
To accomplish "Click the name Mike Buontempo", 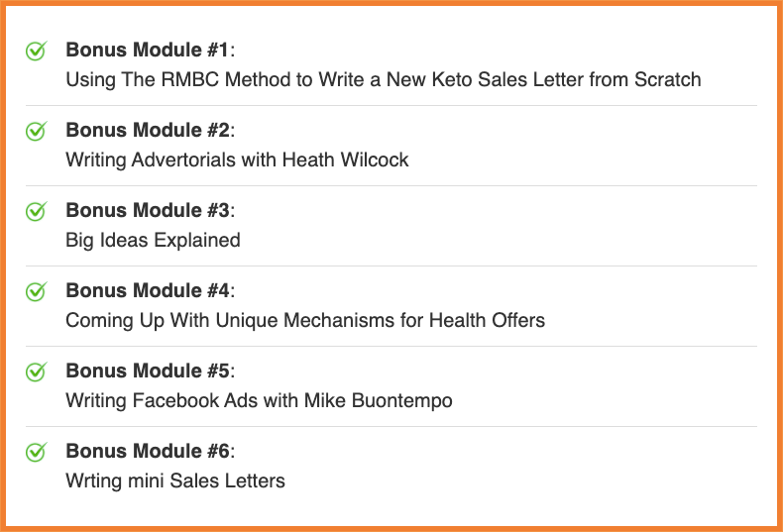I will click(x=401, y=400).
